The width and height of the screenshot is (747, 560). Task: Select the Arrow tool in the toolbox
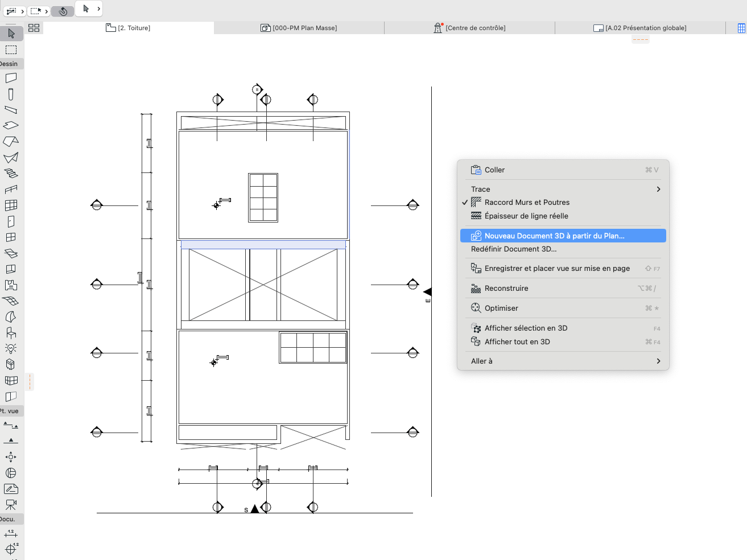[11, 34]
